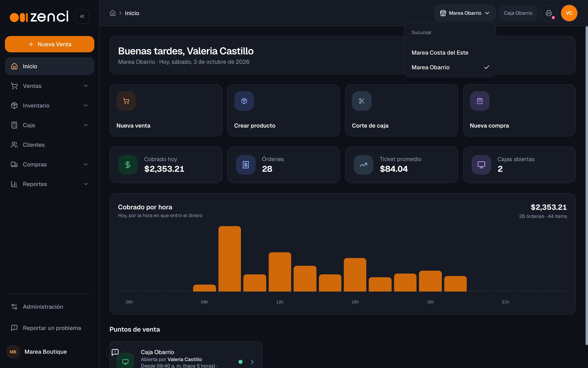Switch to Marea Costa del Este branch
588x368 pixels.
pos(450,53)
